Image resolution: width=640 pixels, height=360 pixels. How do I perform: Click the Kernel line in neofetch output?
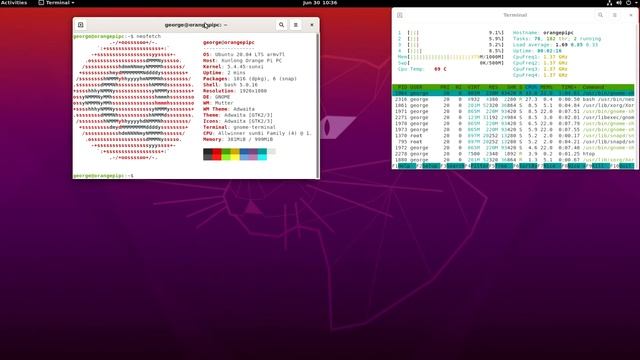(233, 67)
